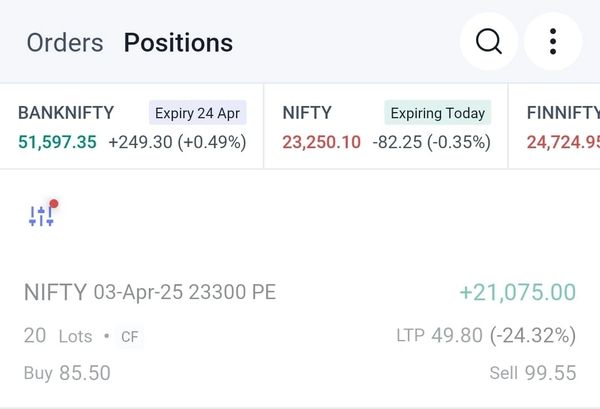Open the NIFTY index ticker name
The height and width of the screenshot is (409, 600).
307,113
